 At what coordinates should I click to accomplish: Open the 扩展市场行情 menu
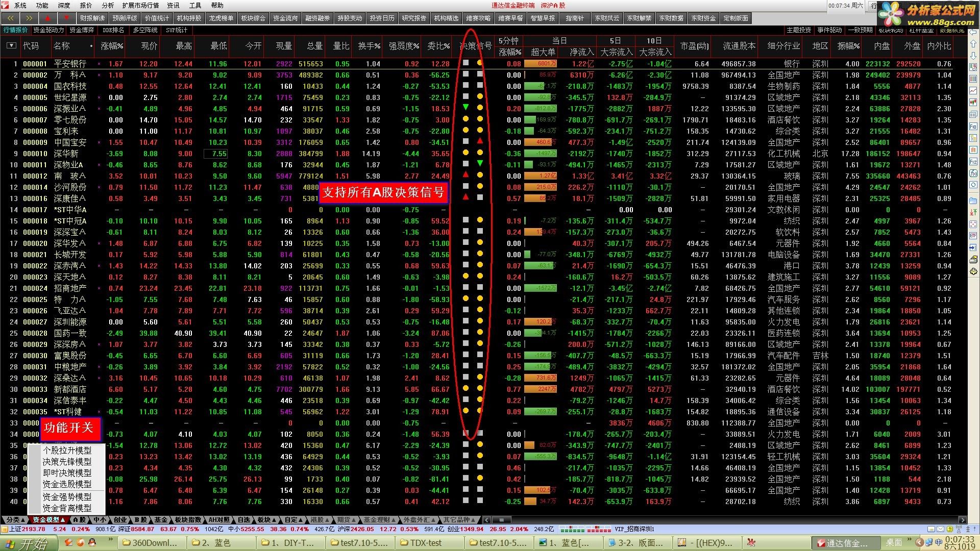[140, 5]
